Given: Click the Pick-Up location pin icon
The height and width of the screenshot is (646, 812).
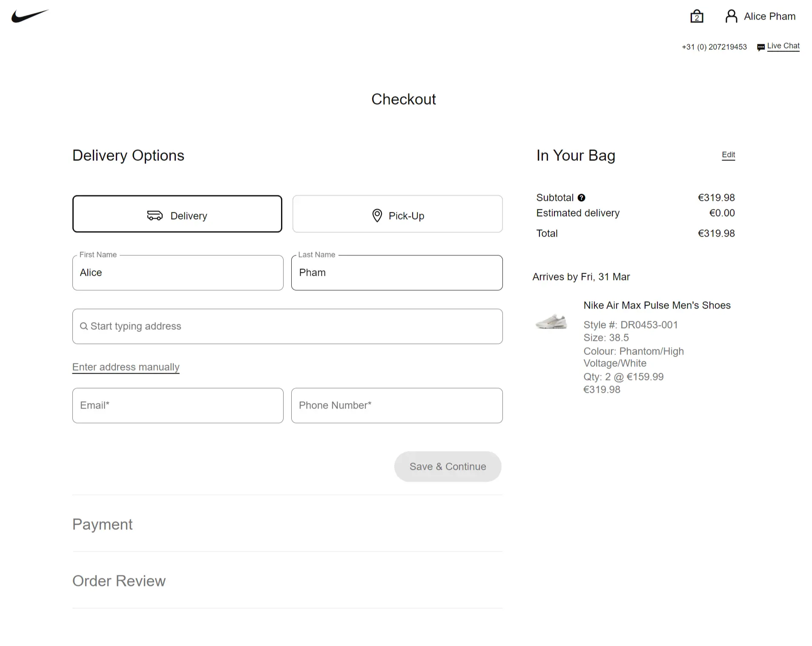Looking at the screenshot, I should [377, 215].
